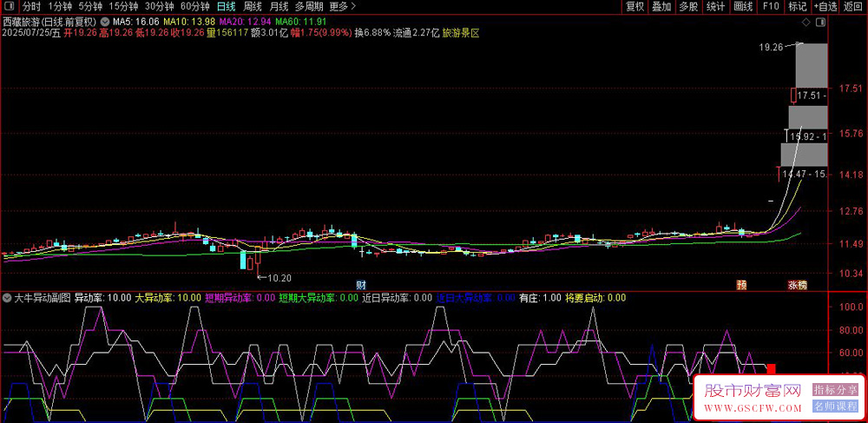Click the 叠加 overlay button
This screenshot has height=423, width=868.
click(661, 7)
